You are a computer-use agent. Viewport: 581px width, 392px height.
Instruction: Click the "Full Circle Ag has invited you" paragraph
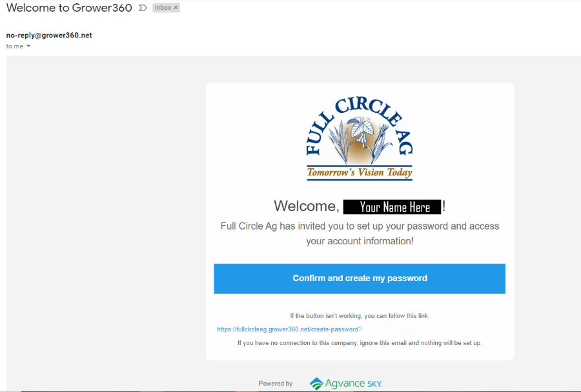360,233
